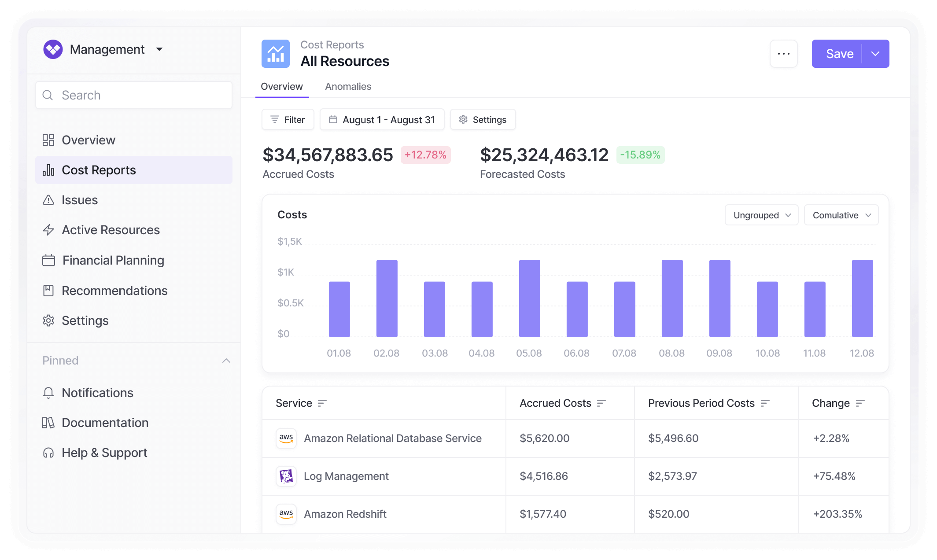
Task: Open Overview in the sidebar
Action: [89, 140]
